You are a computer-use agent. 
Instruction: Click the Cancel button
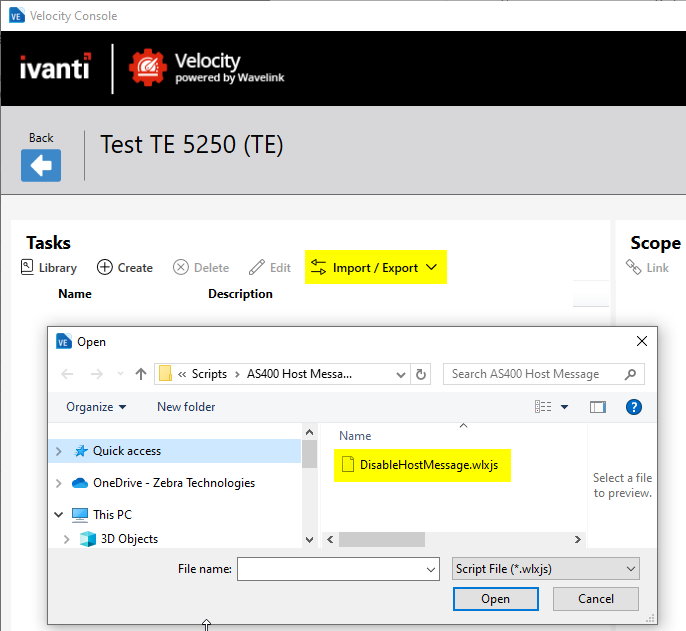tap(595, 599)
